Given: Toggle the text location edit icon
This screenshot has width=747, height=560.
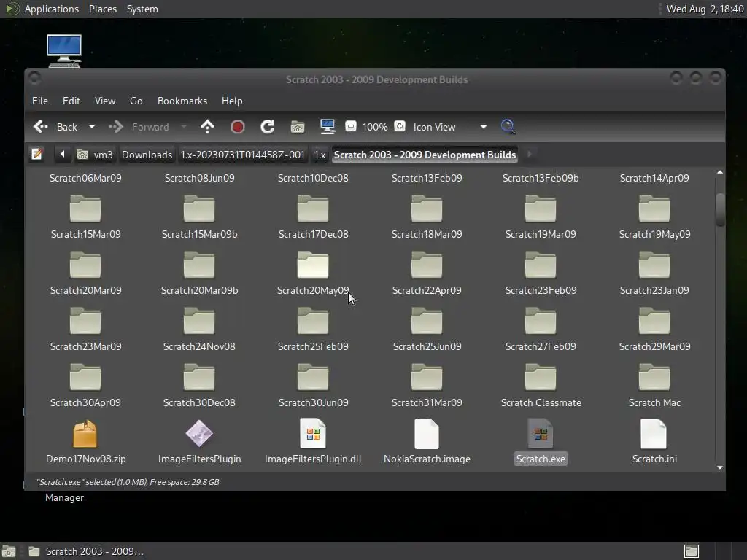Looking at the screenshot, I should pyautogui.click(x=36, y=155).
